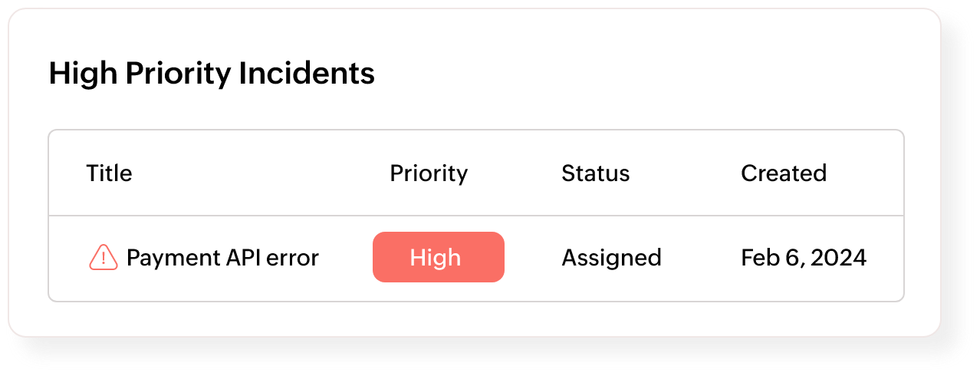The width and height of the screenshot is (980, 376).
Task: Click the date under the Created column
Action: click(x=803, y=258)
